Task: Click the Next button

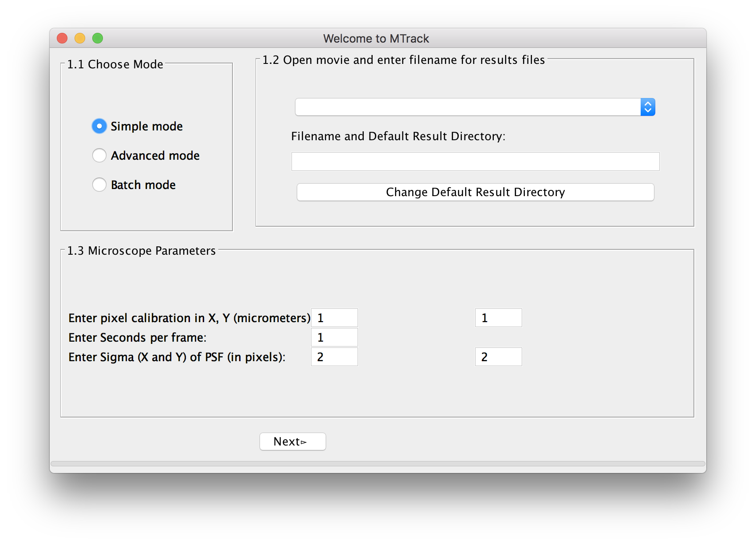Action: [293, 442]
